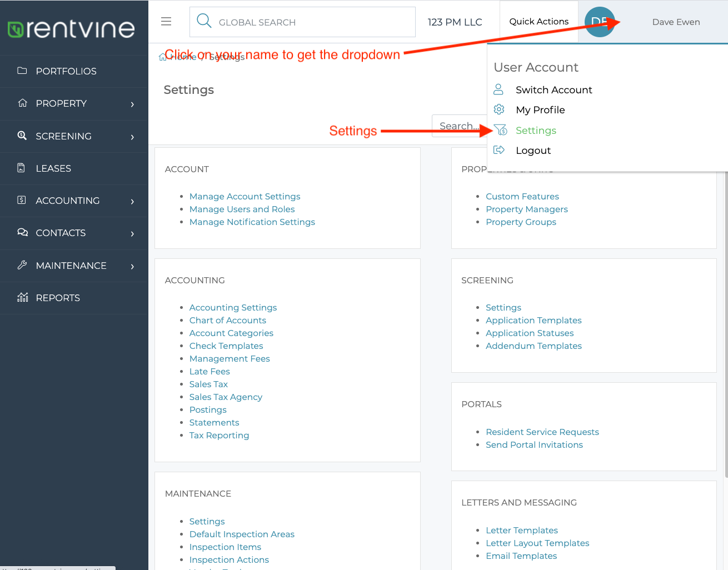Open Application Templates link
The width and height of the screenshot is (728, 570).
click(533, 321)
